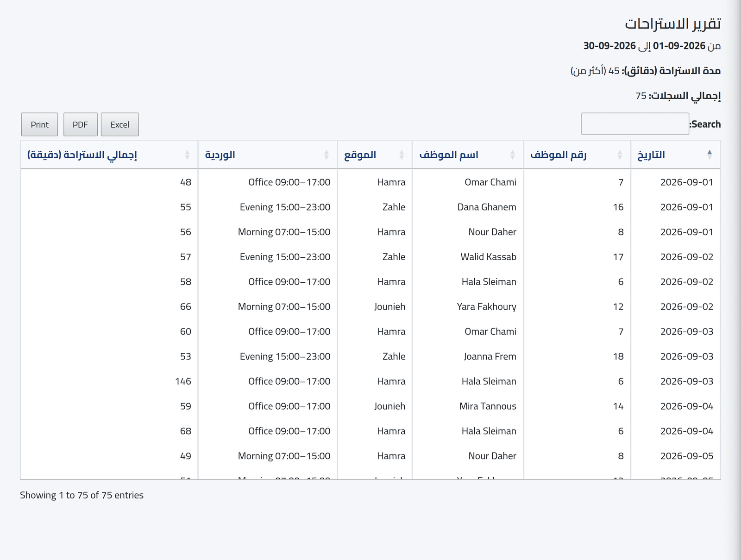Click employee number 16
Viewport: 741px width, 560px height.
tap(618, 207)
